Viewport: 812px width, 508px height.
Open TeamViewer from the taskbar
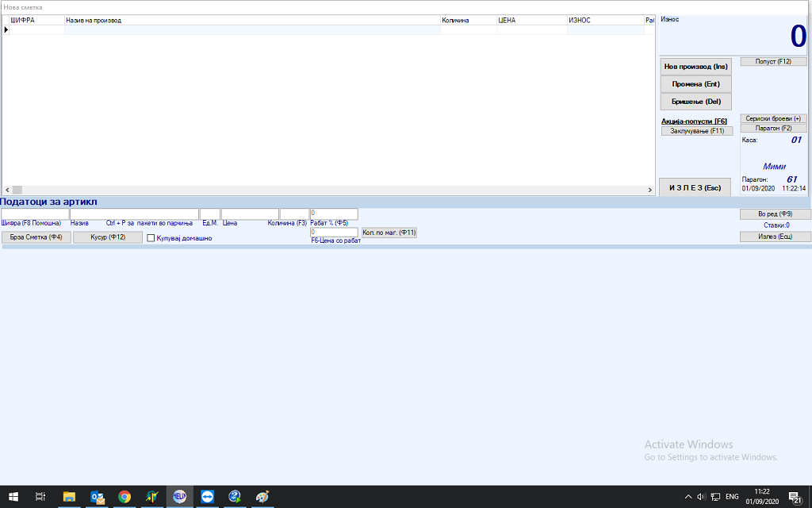tap(207, 497)
